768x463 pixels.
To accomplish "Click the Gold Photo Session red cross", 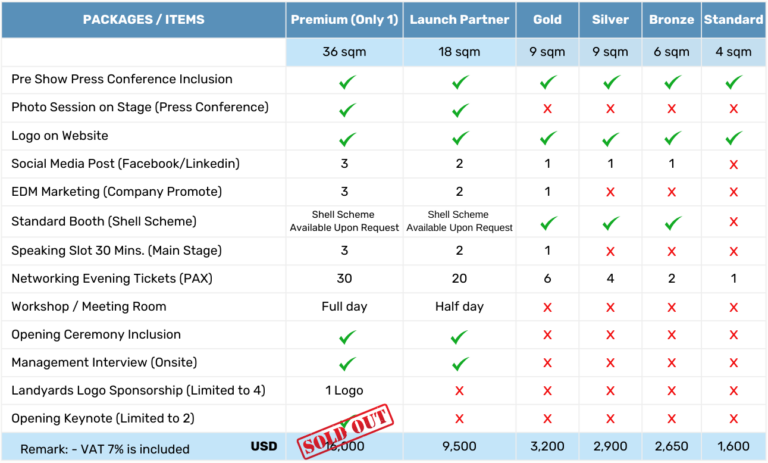I will coord(547,108).
